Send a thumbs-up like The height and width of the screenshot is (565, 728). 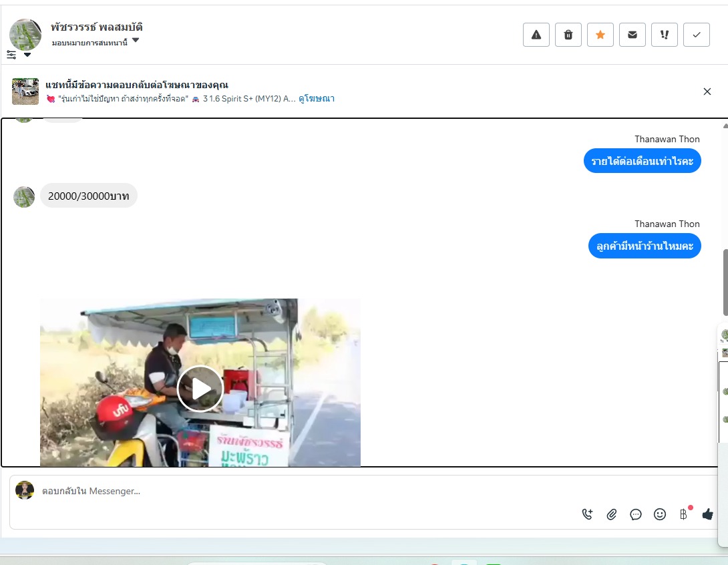(x=707, y=514)
